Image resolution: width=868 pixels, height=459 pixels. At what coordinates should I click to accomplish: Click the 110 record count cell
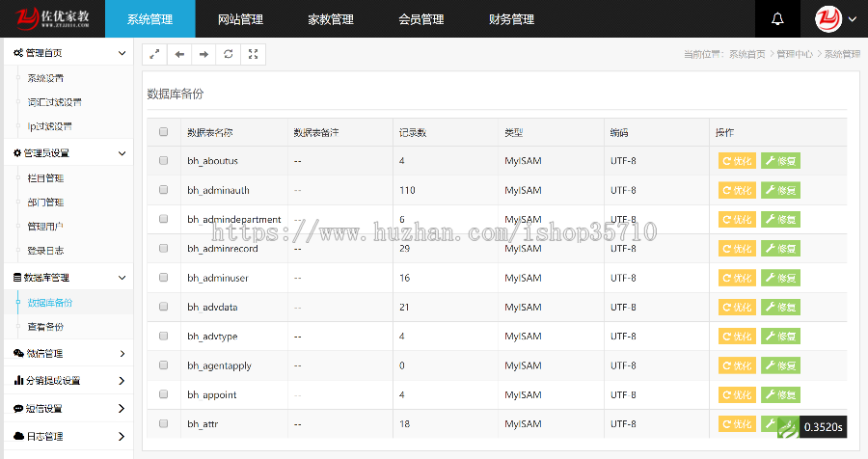[x=407, y=191]
